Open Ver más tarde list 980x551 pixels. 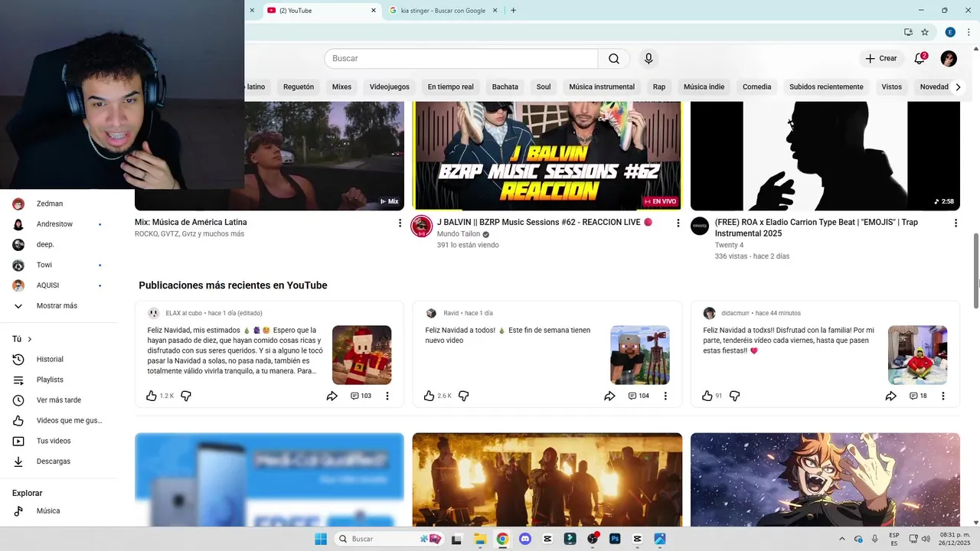[58, 400]
